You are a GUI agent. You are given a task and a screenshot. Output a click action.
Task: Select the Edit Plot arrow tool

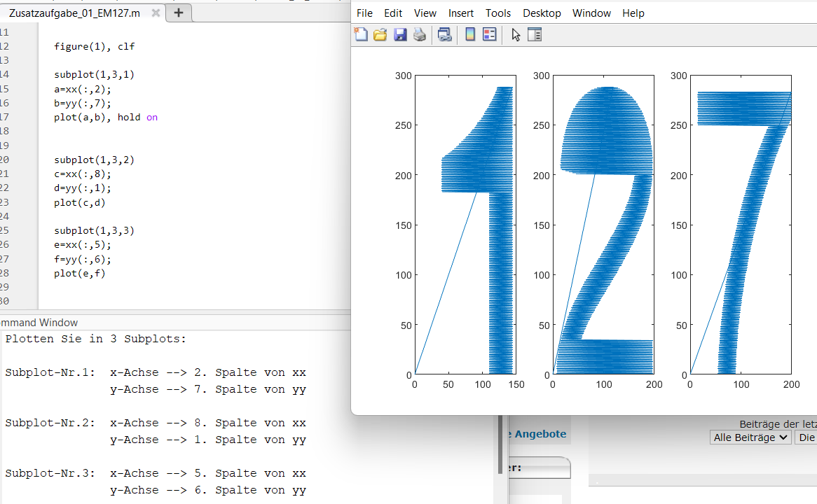click(x=516, y=34)
